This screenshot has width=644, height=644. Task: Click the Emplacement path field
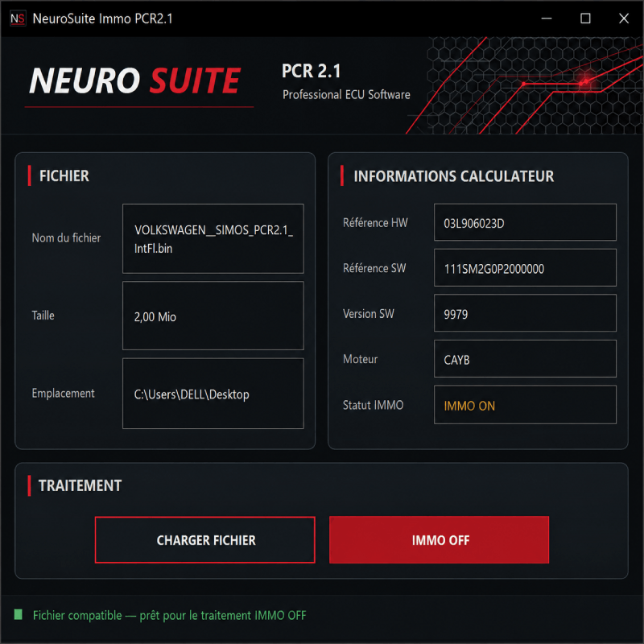tap(213, 394)
